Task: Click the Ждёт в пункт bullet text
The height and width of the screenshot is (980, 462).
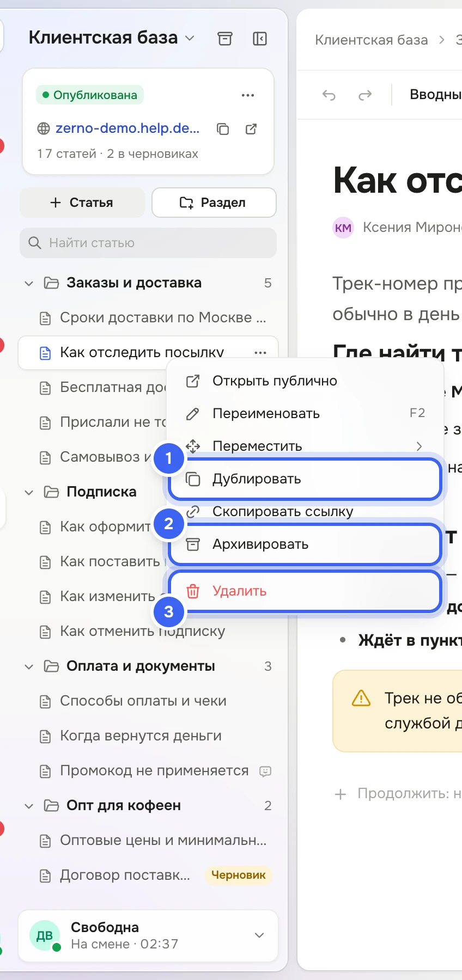Action: [x=410, y=640]
